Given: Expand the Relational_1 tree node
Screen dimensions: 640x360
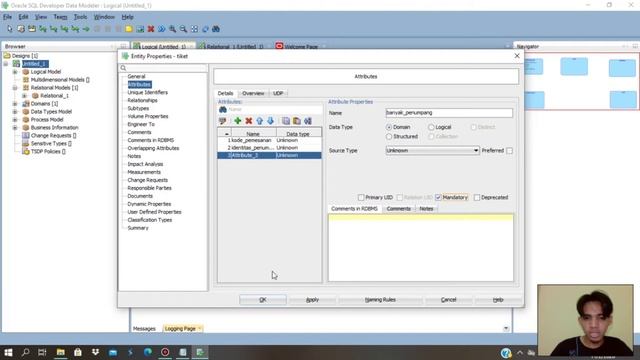Looking at the screenshot, I should pos(24,96).
